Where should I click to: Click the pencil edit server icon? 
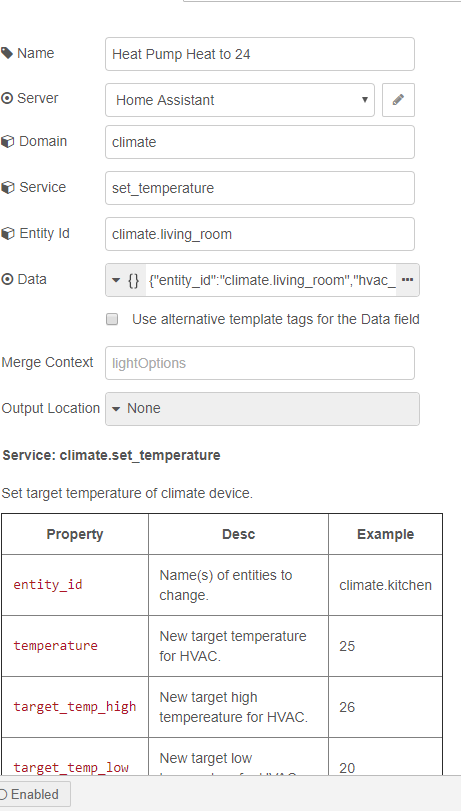[398, 100]
